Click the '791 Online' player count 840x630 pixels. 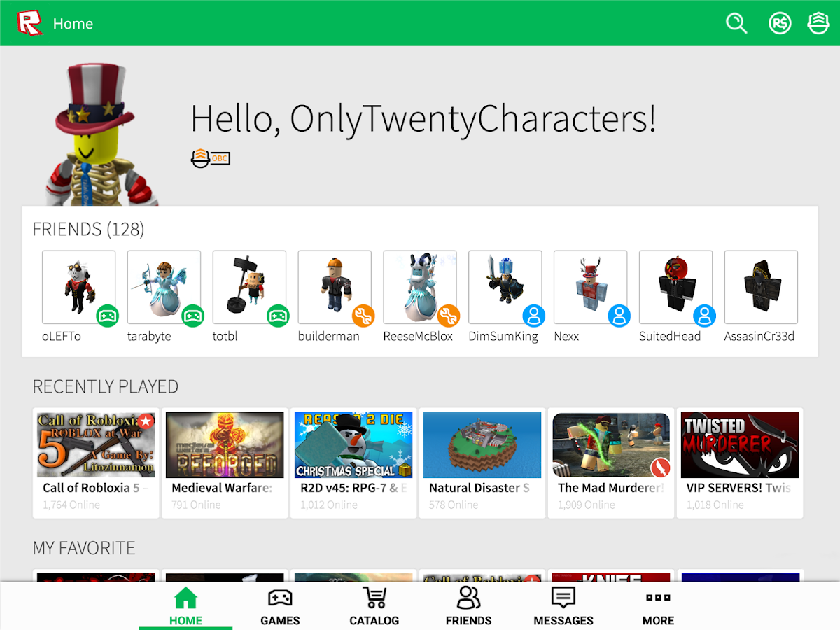coord(196,505)
